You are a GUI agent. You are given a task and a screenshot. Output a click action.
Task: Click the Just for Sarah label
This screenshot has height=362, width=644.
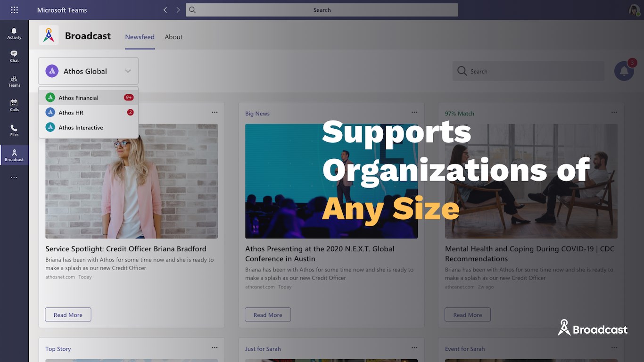point(263,349)
